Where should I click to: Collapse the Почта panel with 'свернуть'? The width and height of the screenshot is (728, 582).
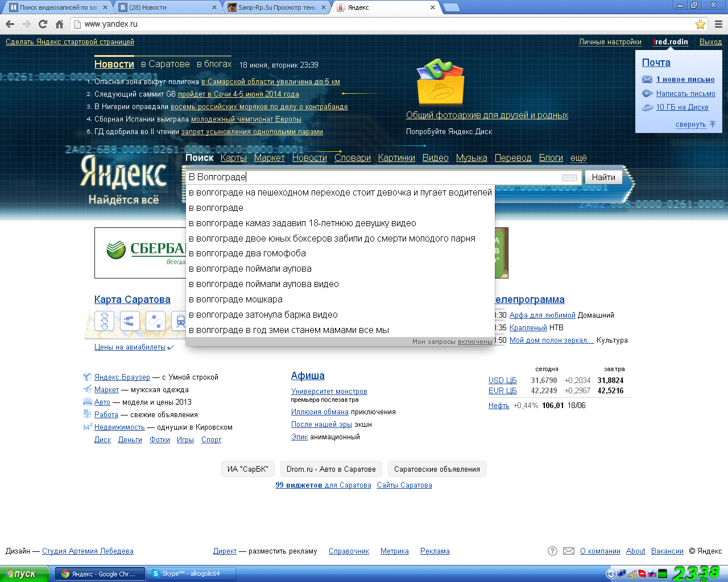click(690, 124)
